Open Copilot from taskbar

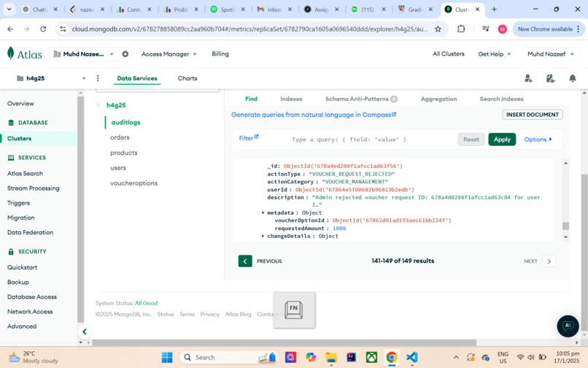click(x=311, y=357)
